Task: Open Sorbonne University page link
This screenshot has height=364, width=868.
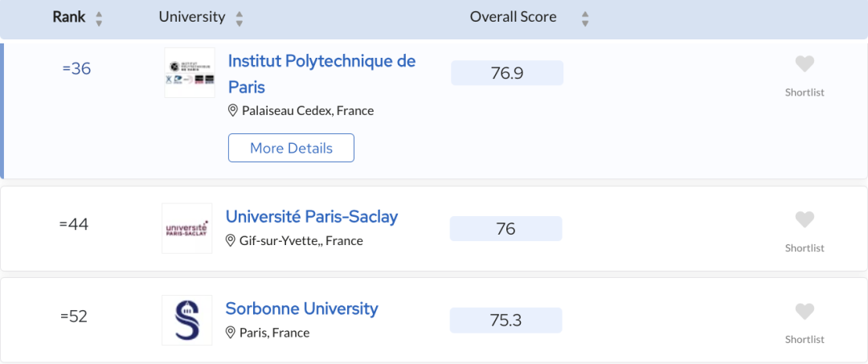Action: tap(301, 309)
